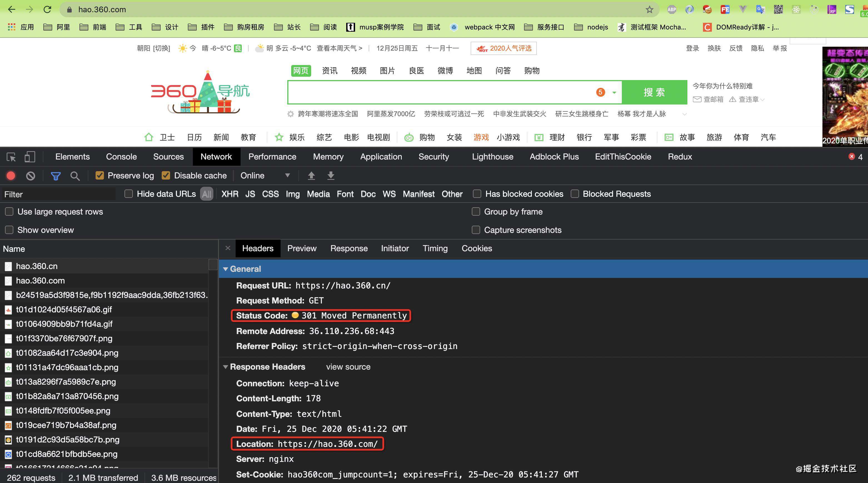This screenshot has width=868, height=483.
Task: Toggle the network filter funnel icon
Action: [x=56, y=176]
